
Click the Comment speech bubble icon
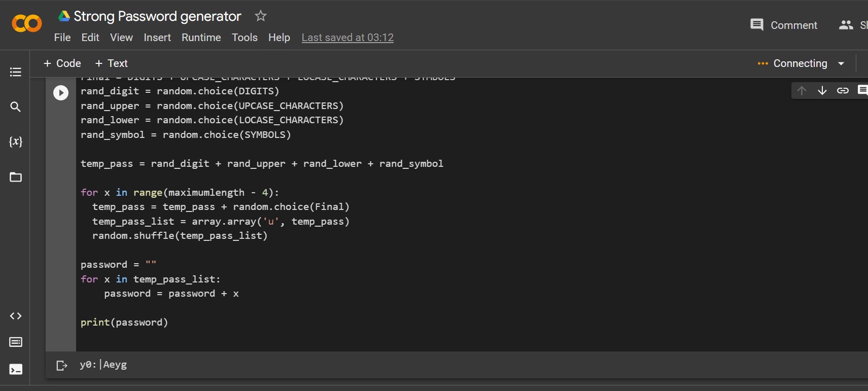[x=756, y=25]
